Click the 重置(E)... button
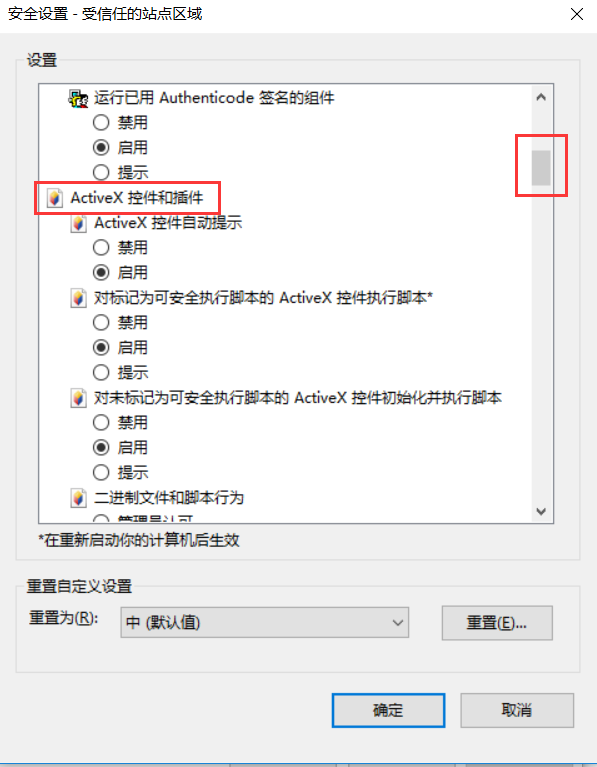The height and width of the screenshot is (767, 597). [497, 623]
